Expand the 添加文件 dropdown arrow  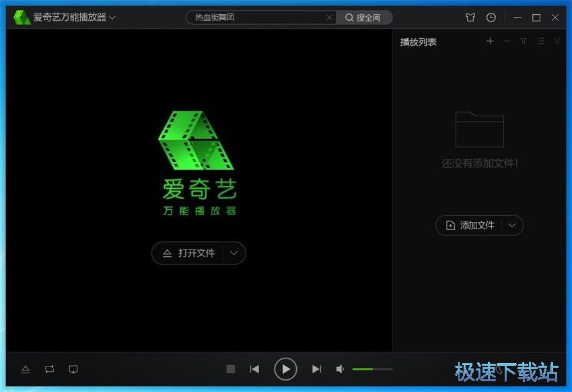512,225
